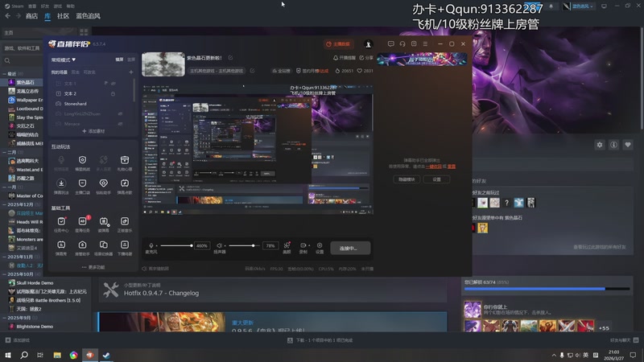Adjust the microphone volume slider
The height and width of the screenshot is (362, 644).
click(176, 245)
